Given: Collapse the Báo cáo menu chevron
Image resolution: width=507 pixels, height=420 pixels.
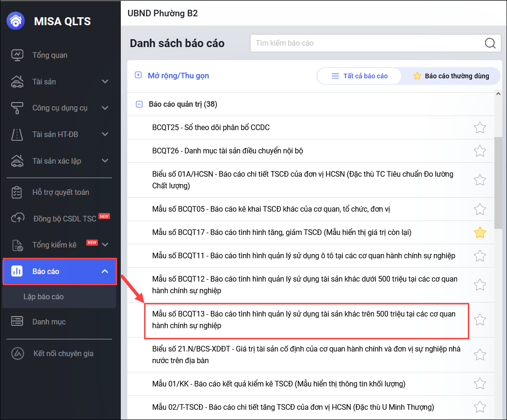Looking at the screenshot, I should tap(105, 271).
